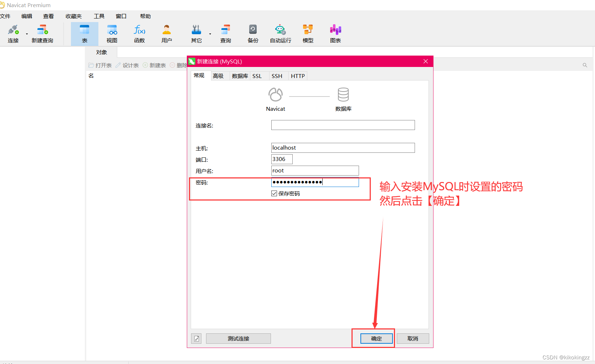Click the 取消 button
Image resolution: width=595 pixels, height=364 pixels.
click(413, 338)
